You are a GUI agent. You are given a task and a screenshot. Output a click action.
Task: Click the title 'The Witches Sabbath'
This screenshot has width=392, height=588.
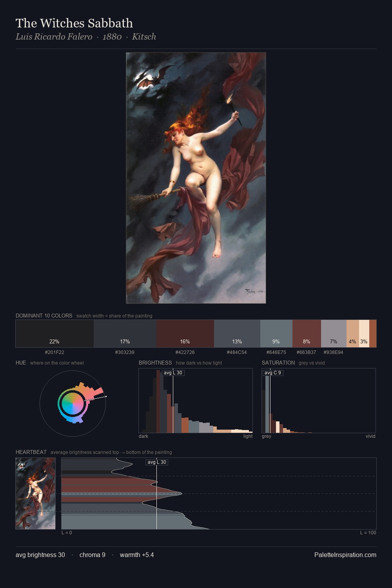[x=74, y=23]
